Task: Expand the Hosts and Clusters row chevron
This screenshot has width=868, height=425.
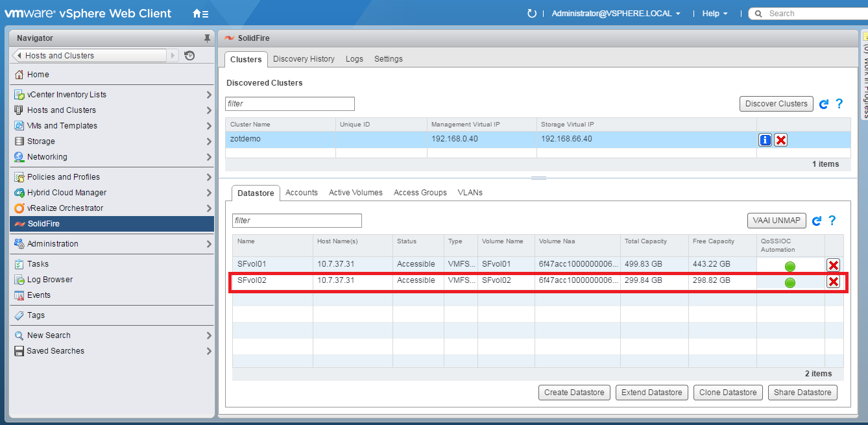Action: tap(209, 110)
